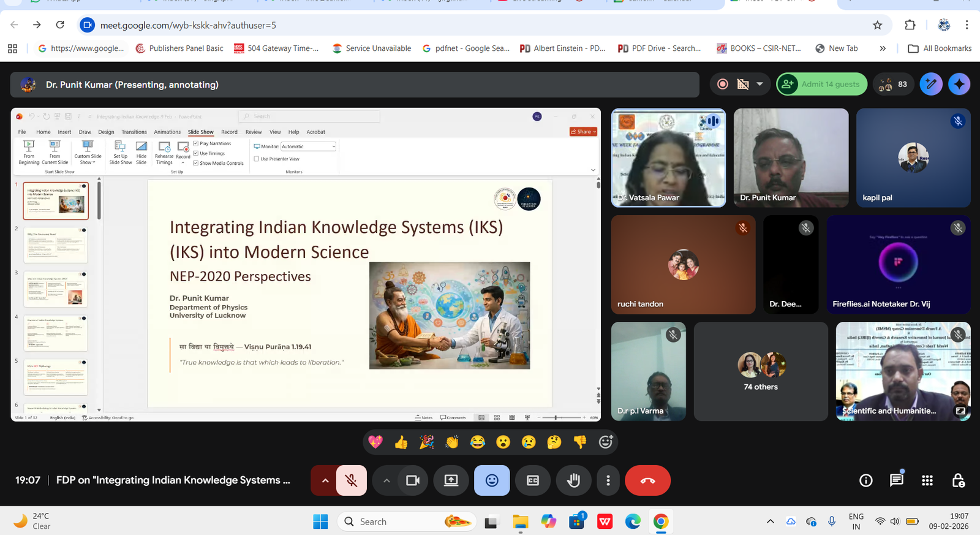Turn on closed captions

tap(533, 480)
